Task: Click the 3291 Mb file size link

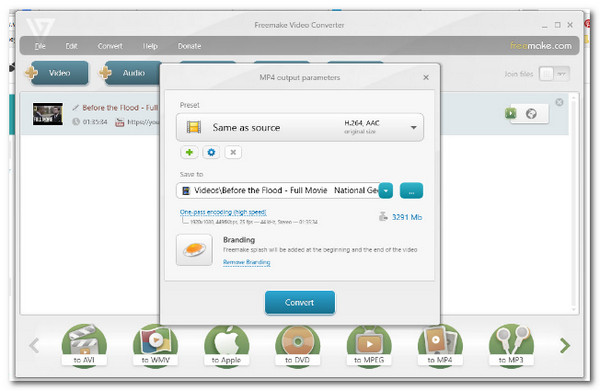Action: point(407,217)
